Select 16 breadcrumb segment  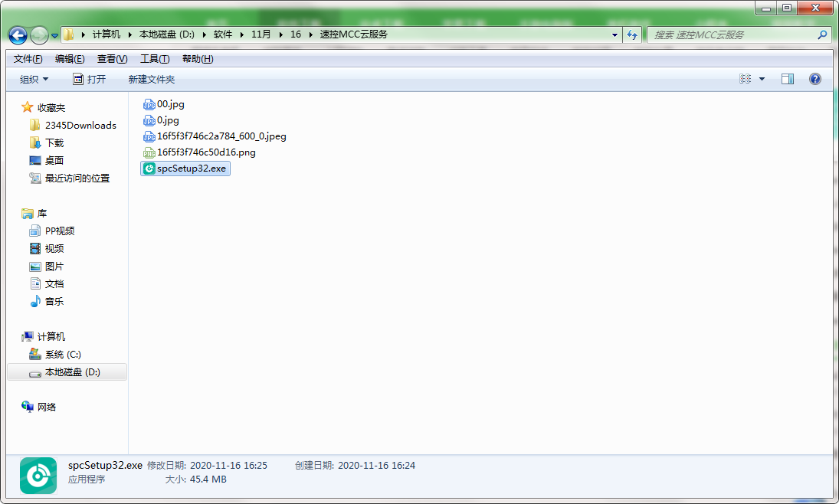click(295, 34)
